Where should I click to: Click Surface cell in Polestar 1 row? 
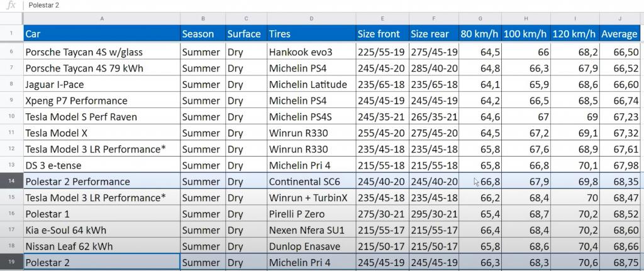point(247,214)
